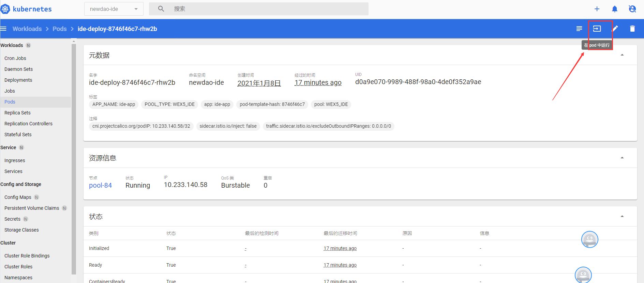
Task: Open Config Maps in sidebar
Action: (18, 197)
